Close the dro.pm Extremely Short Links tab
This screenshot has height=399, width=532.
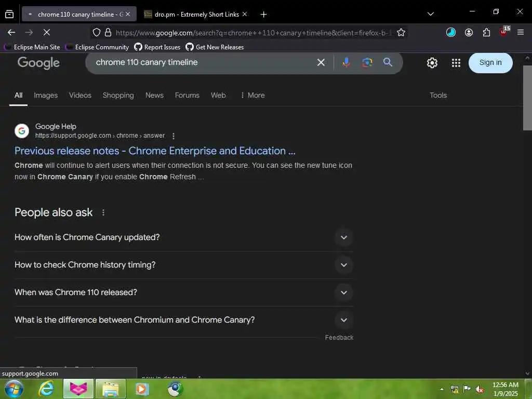coord(245,14)
